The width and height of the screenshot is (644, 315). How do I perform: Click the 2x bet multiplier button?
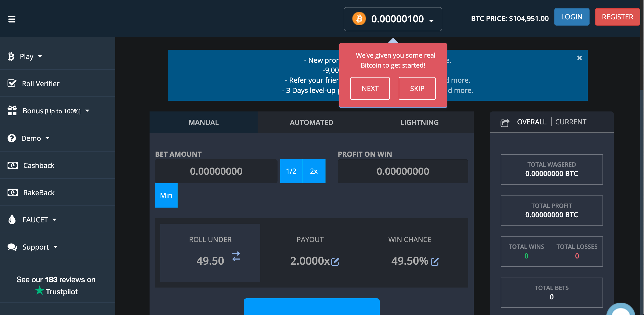(x=314, y=171)
